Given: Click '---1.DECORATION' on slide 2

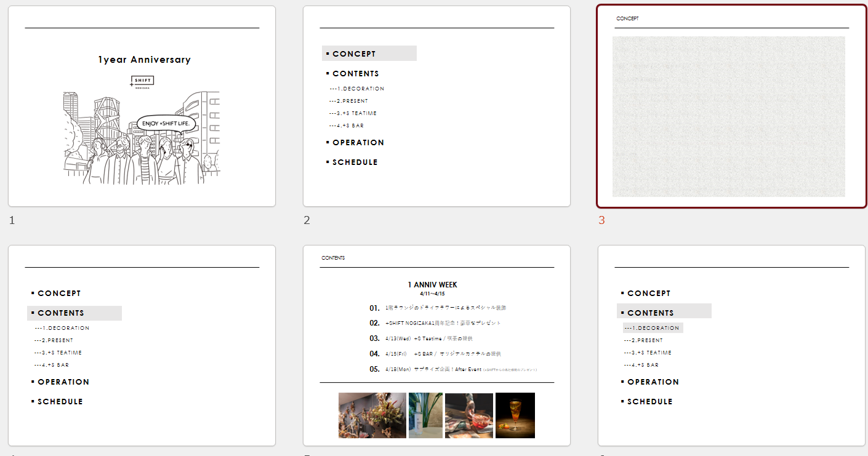Looking at the screenshot, I should click(356, 89).
